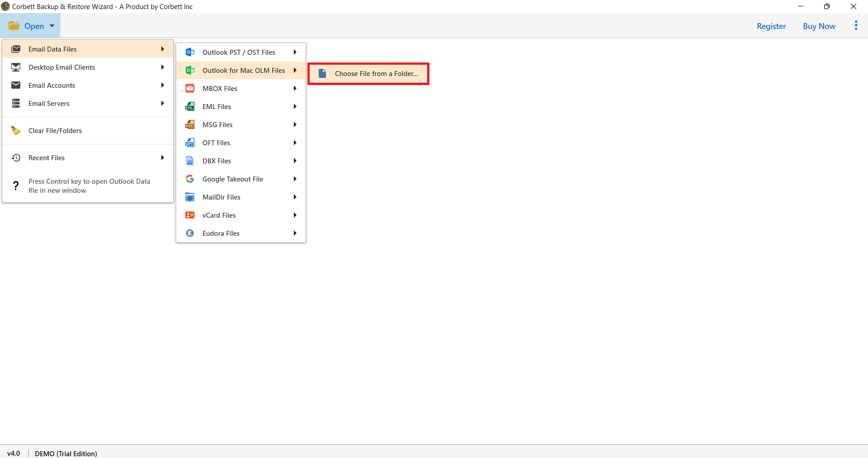The width and height of the screenshot is (868, 458).
Task: Click the DBX Files icon
Action: 190,161
